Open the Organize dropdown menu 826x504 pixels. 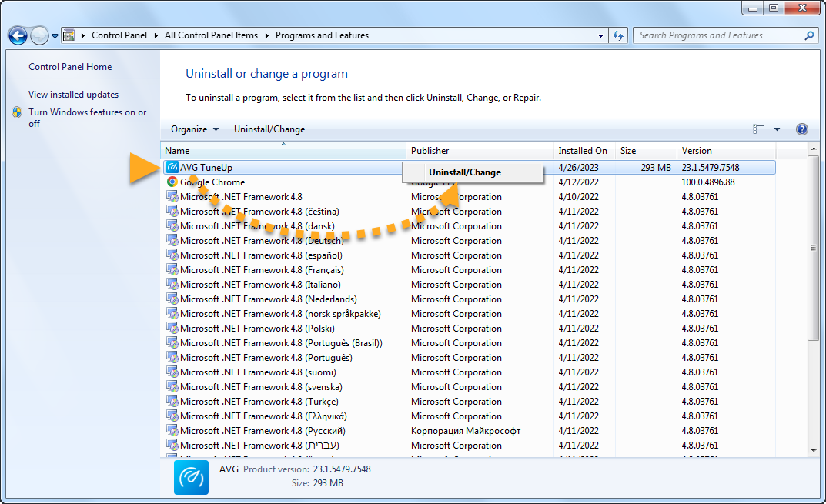[195, 129]
